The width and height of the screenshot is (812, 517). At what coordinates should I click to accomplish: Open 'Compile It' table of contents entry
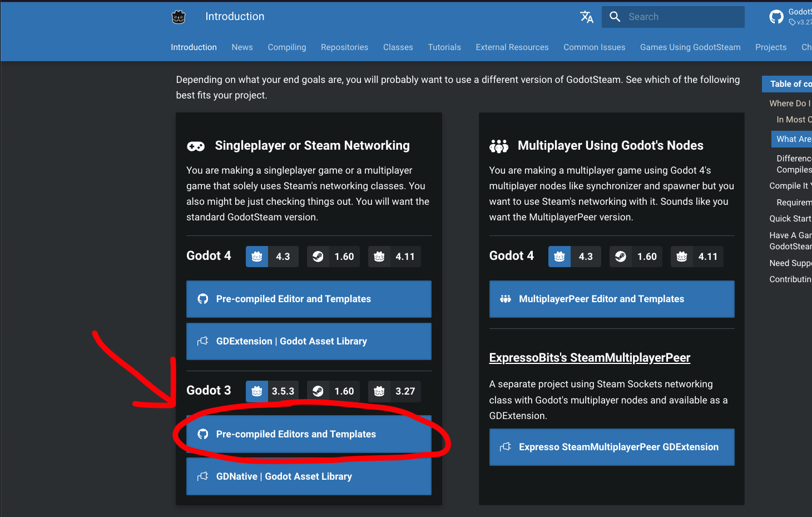click(x=790, y=186)
